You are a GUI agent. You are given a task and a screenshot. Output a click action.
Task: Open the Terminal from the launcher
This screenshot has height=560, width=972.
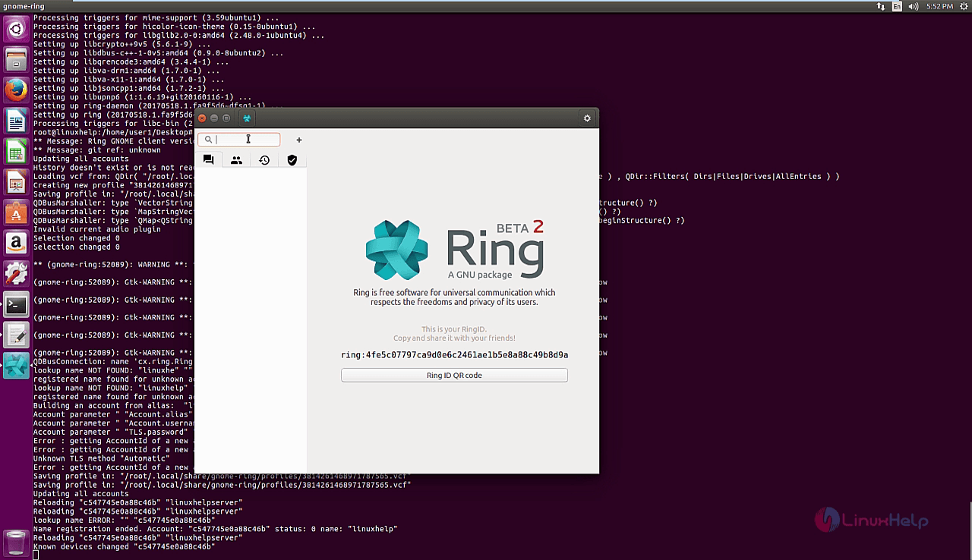tap(17, 305)
